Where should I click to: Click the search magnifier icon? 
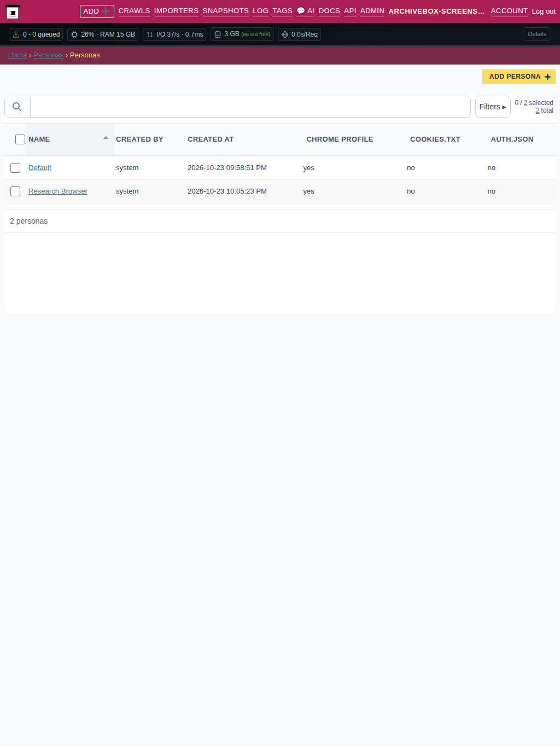(x=17, y=107)
